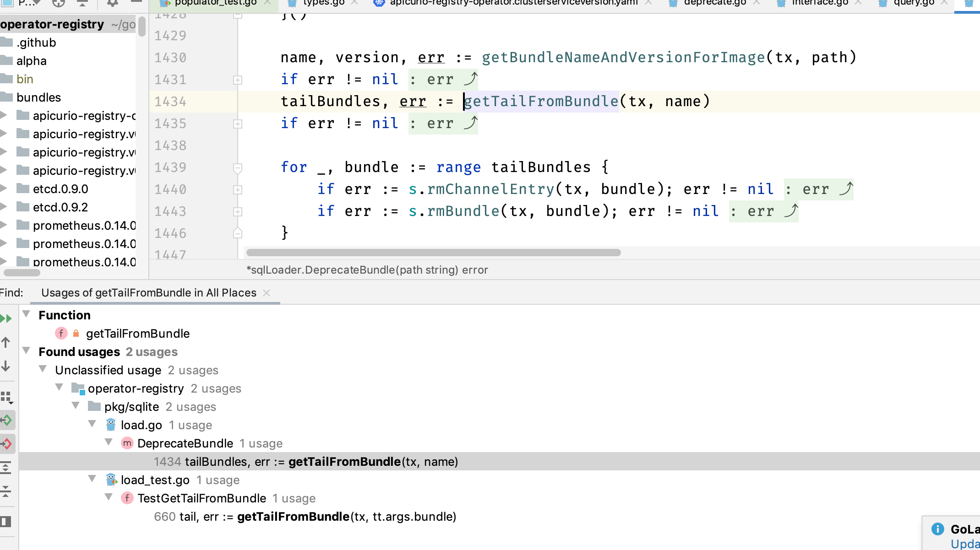Screen dimensions: 980x550
Task: Click the editor horizontal scrollbar
Action: pos(433,253)
